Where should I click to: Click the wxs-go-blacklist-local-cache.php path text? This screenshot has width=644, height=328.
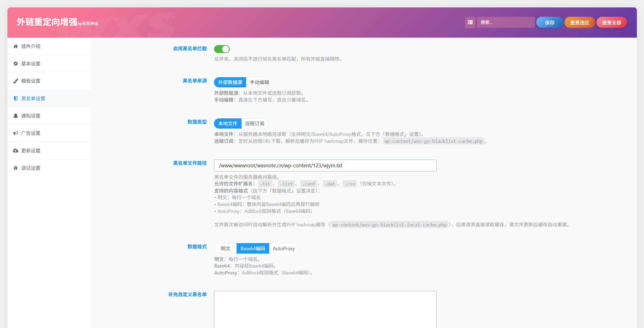click(390, 225)
